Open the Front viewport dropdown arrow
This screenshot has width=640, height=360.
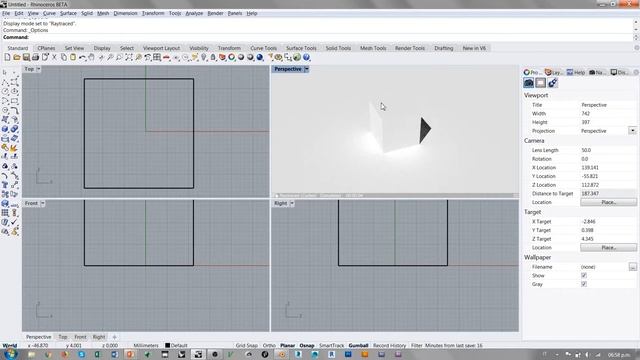(x=42, y=203)
